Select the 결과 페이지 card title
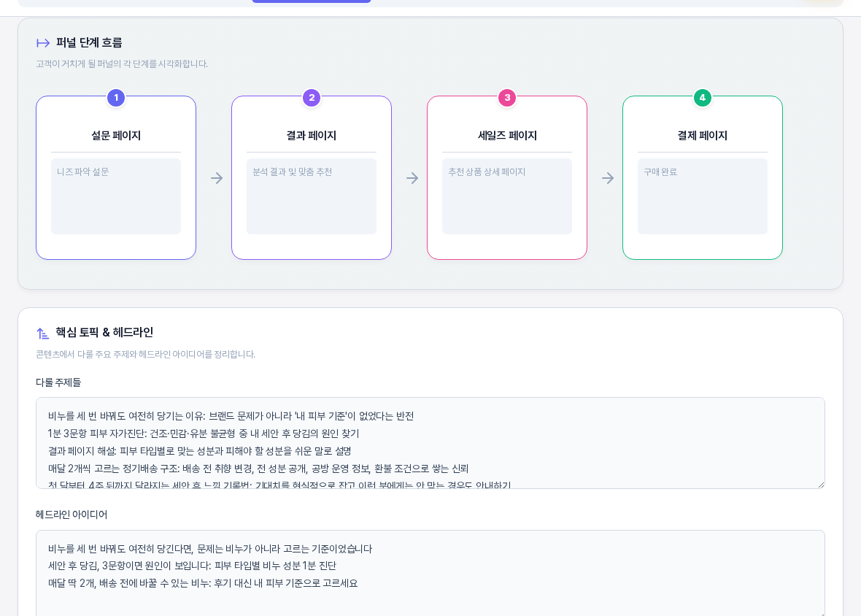861x616 pixels. point(312,136)
